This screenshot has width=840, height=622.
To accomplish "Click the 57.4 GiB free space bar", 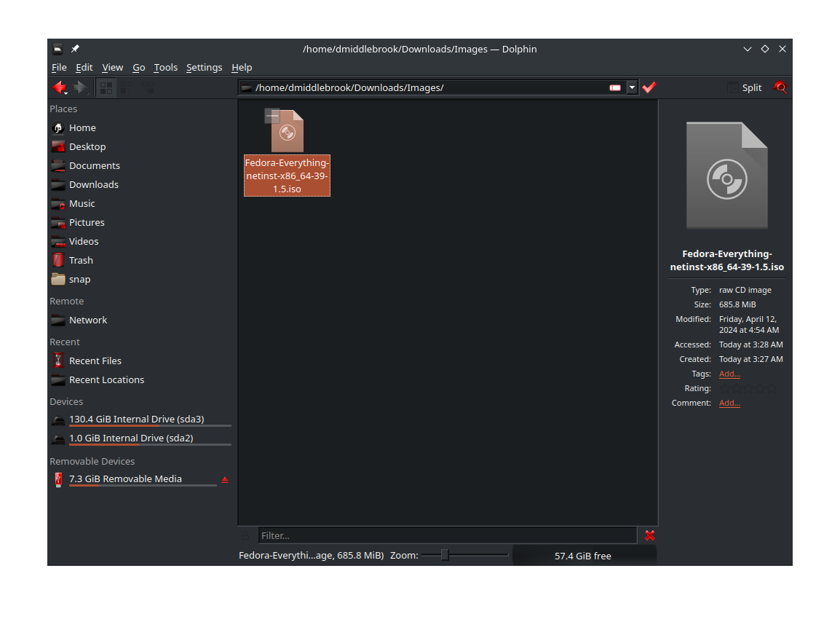I will pyautogui.click(x=584, y=556).
